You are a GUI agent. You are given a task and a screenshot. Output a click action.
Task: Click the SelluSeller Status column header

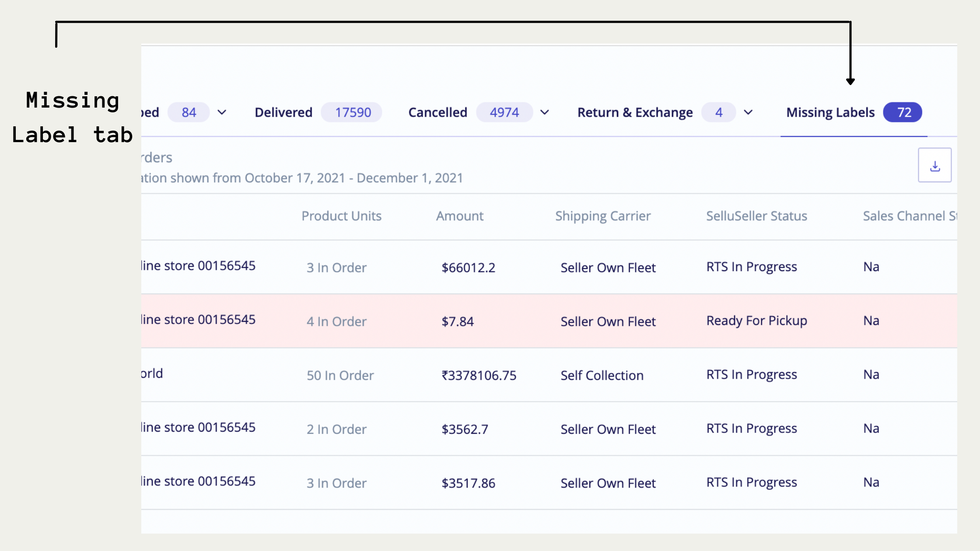756,216
